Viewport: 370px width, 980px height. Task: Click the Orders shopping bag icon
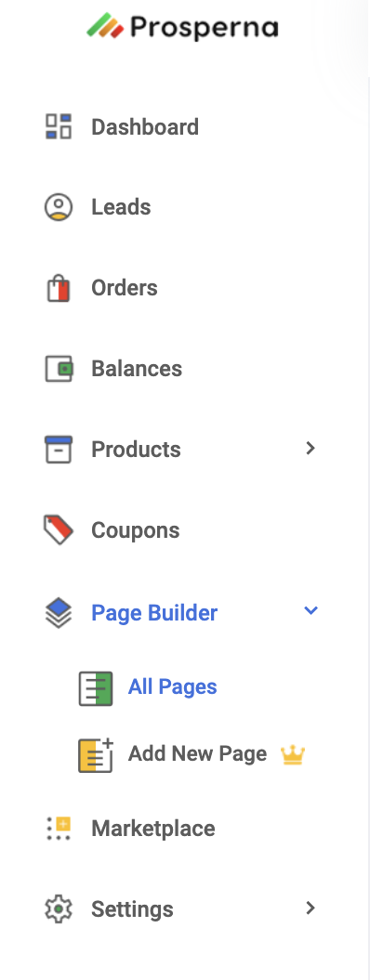(59, 288)
